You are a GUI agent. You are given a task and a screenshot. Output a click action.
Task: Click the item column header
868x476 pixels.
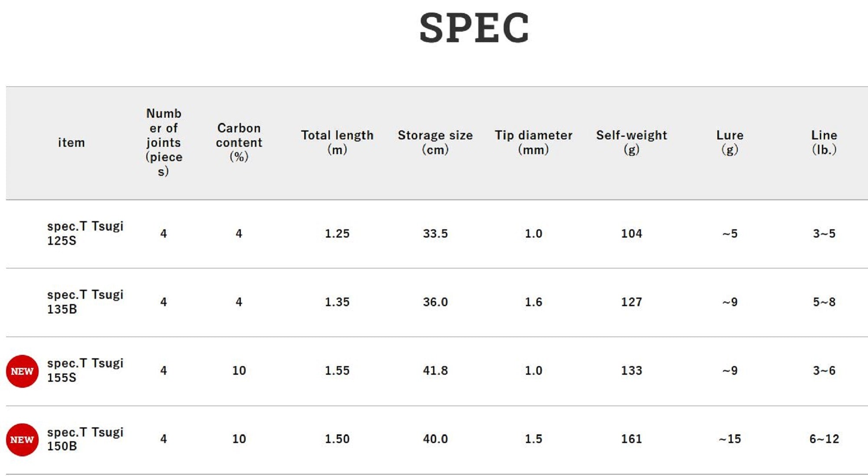coord(72,143)
